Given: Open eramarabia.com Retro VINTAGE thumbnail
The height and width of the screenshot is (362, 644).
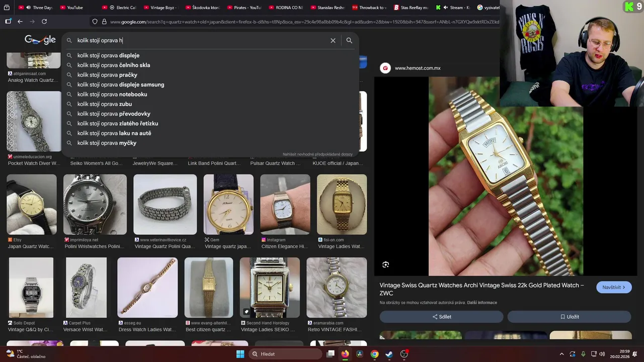Looking at the screenshot, I should tap(337, 288).
